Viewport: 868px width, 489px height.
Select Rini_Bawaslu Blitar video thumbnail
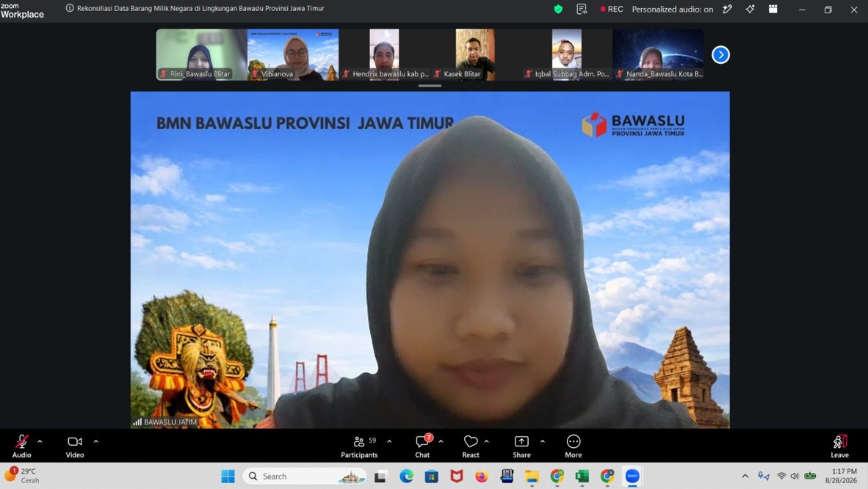[x=201, y=55]
